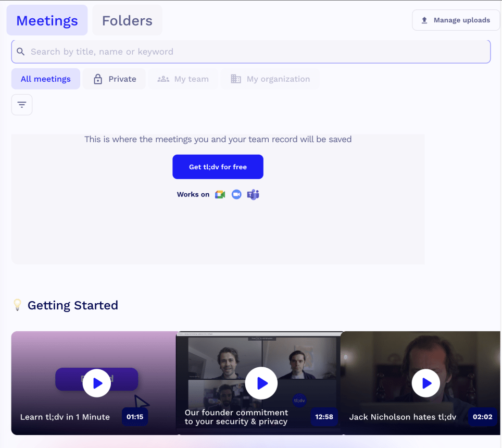Click Get tl;dv for free button
502x448 pixels.
[218, 167]
